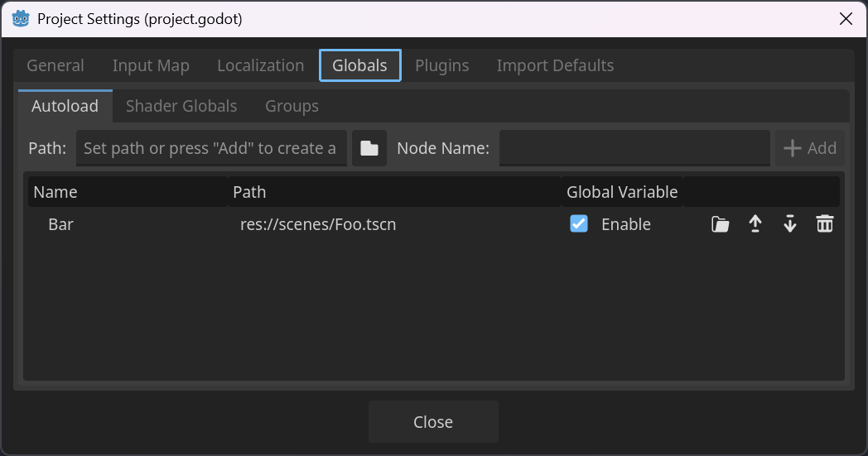868x456 pixels.
Task: Delete the Bar autoload entry
Action: 825,224
